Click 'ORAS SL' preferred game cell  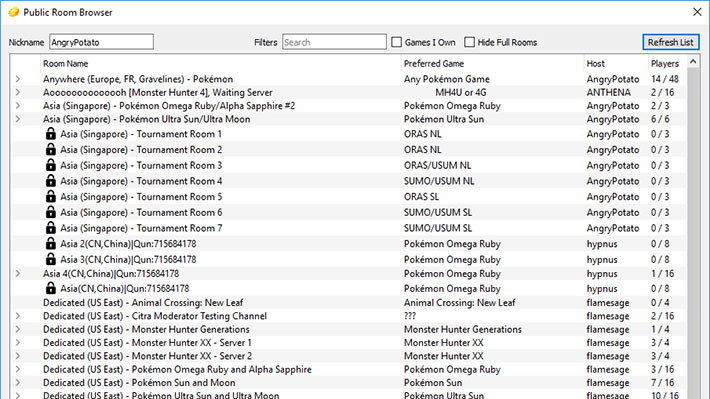point(421,197)
